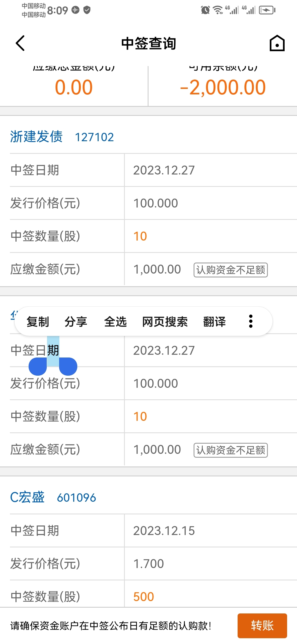This screenshot has width=297, height=644.
Task: Tap the Wi-Fi status icon
Action: coord(218,10)
